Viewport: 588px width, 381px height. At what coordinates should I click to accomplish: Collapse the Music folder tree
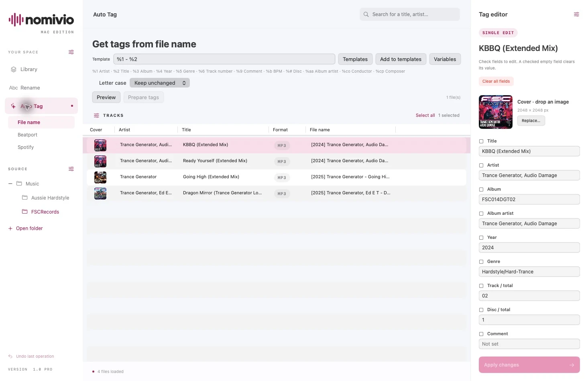[10, 184]
